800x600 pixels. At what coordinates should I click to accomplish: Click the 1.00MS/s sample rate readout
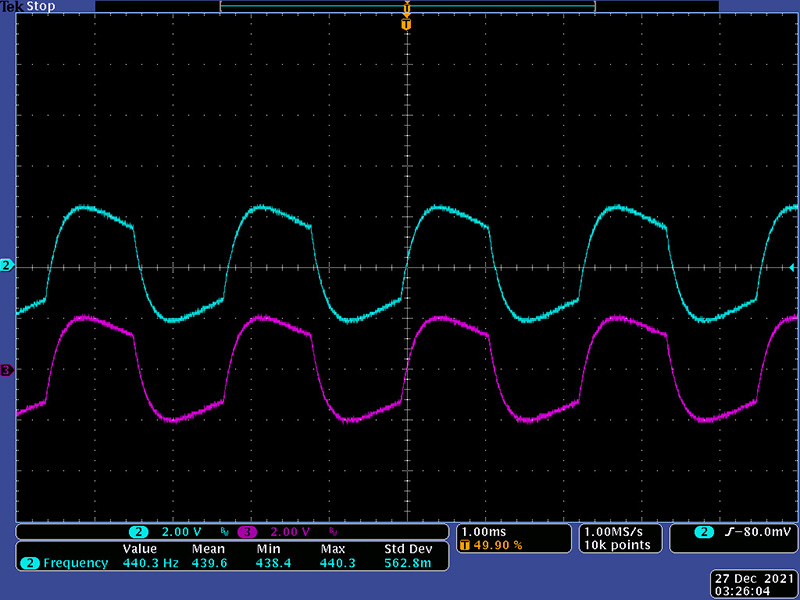618,530
